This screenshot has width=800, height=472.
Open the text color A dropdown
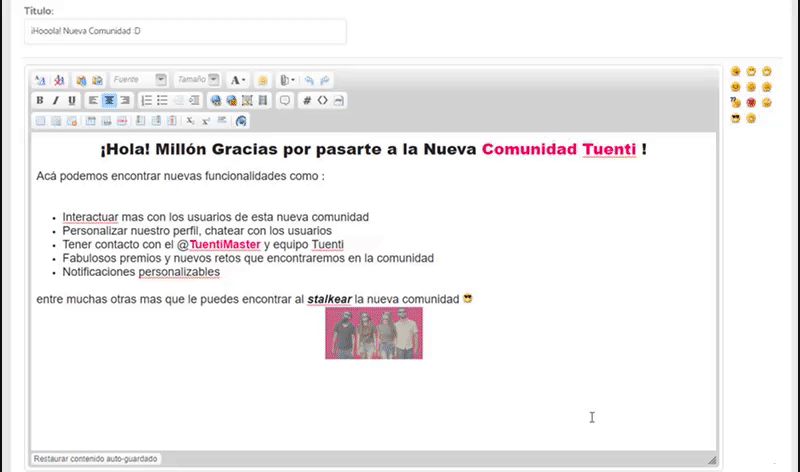click(237, 80)
